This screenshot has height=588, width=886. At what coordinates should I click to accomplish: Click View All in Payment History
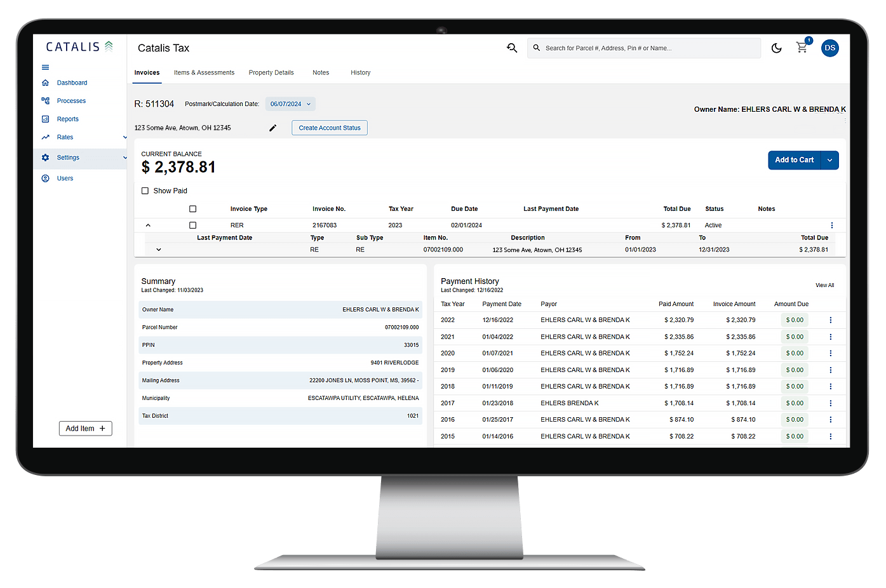[824, 285]
